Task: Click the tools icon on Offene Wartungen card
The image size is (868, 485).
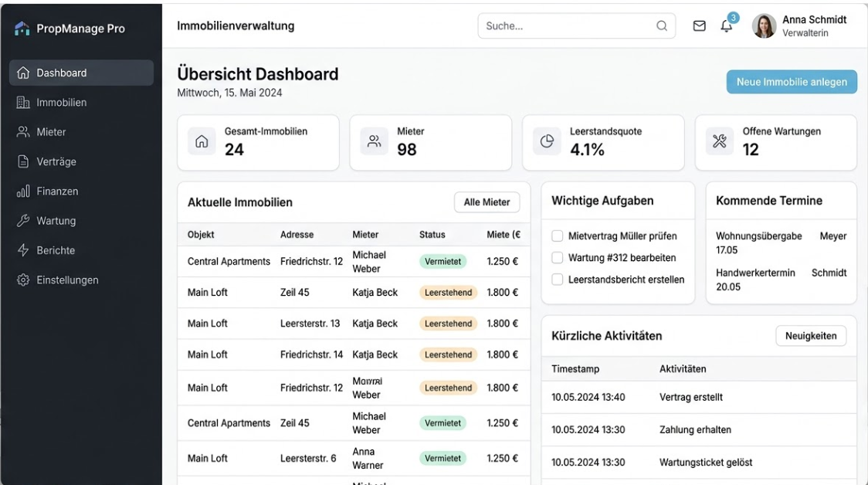Action: click(720, 141)
